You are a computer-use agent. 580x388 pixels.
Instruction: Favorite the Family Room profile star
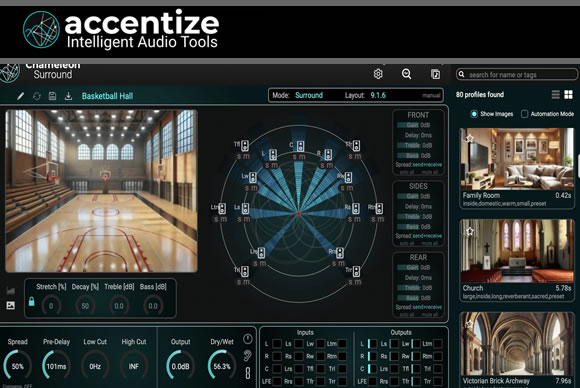470,138
